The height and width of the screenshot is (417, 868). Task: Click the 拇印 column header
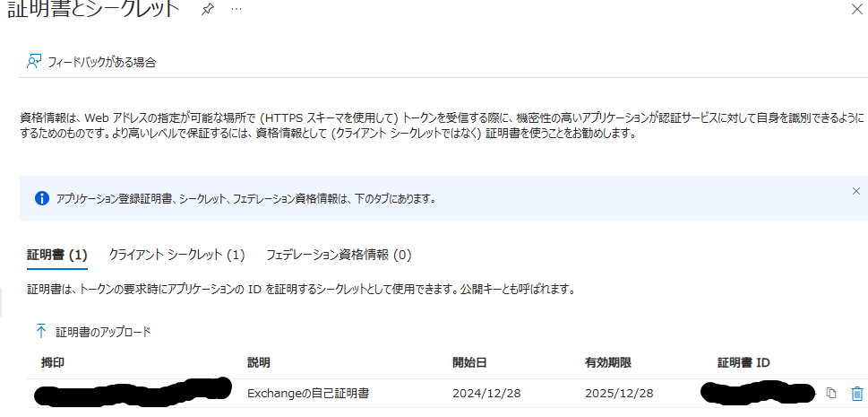coord(53,363)
